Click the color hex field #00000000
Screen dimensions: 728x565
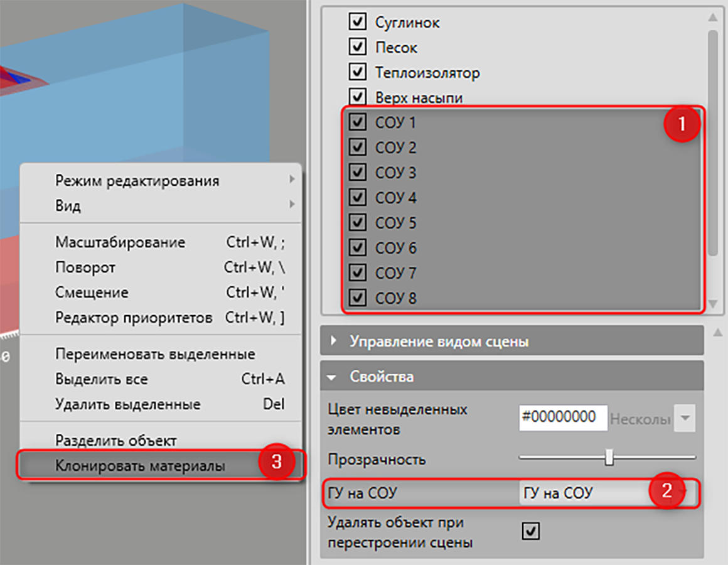coord(563,418)
